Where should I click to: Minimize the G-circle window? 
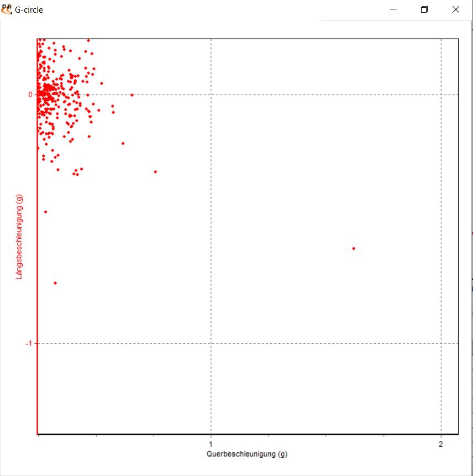(x=394, y=9)
